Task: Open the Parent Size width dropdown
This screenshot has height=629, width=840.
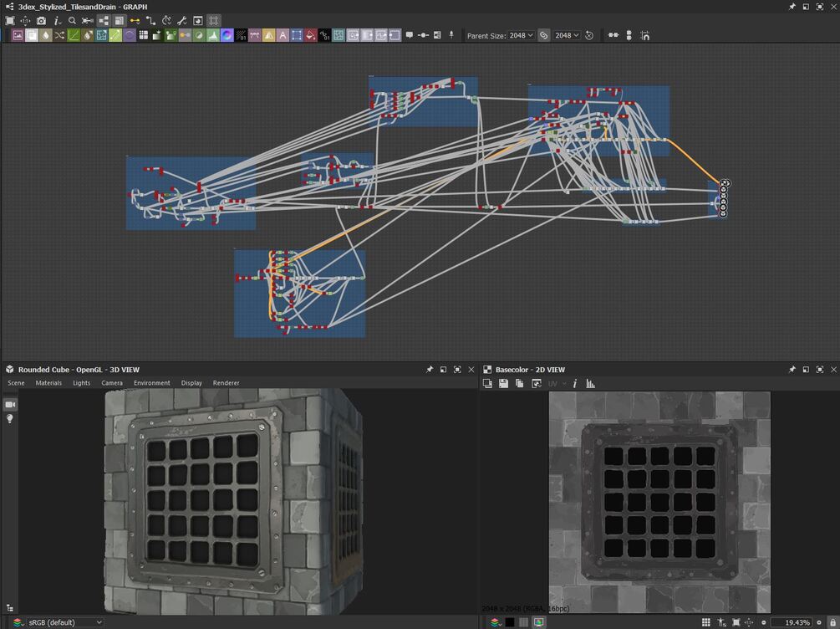Action: [x=522, y=36]
